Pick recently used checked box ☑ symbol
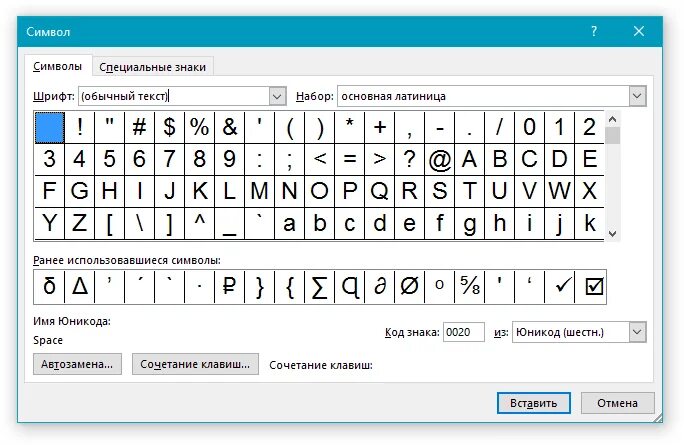The height and width of the screenshot is (445, 684). pos(591,287)
